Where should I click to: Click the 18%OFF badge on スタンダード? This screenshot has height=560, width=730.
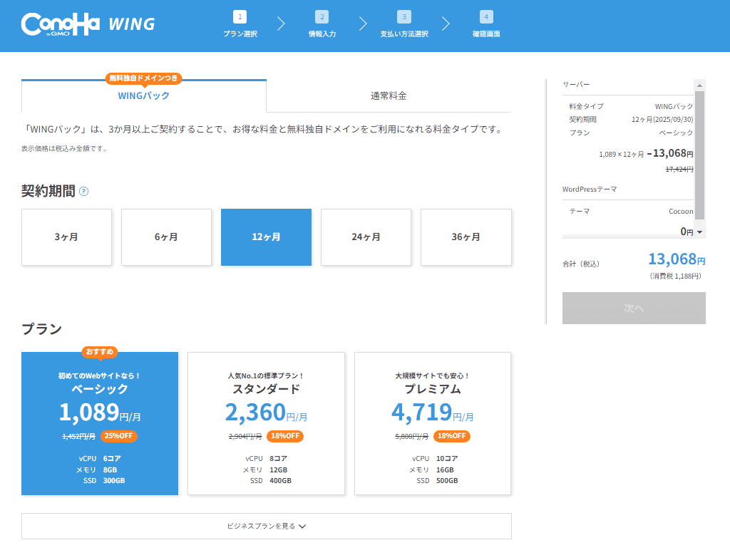point(285,436)
